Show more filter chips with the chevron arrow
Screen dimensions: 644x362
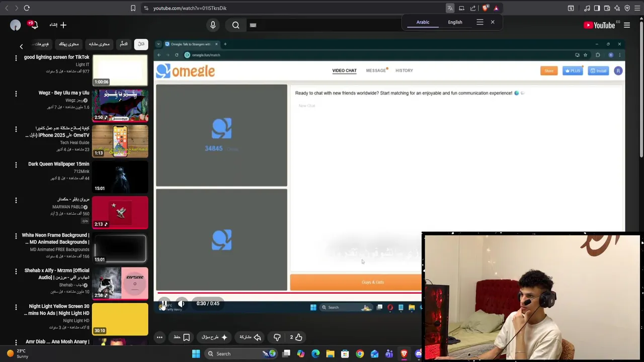(21, 46)
